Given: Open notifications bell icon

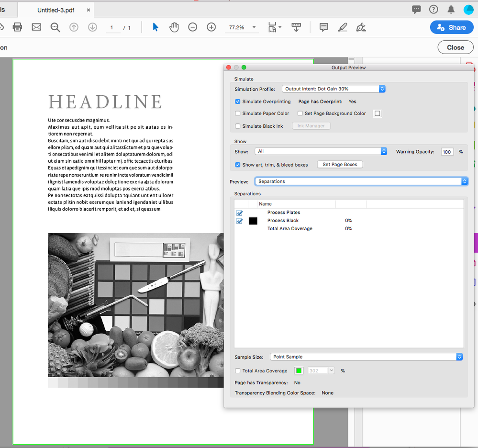Looking at the screenshot, I should coord(451,9).
